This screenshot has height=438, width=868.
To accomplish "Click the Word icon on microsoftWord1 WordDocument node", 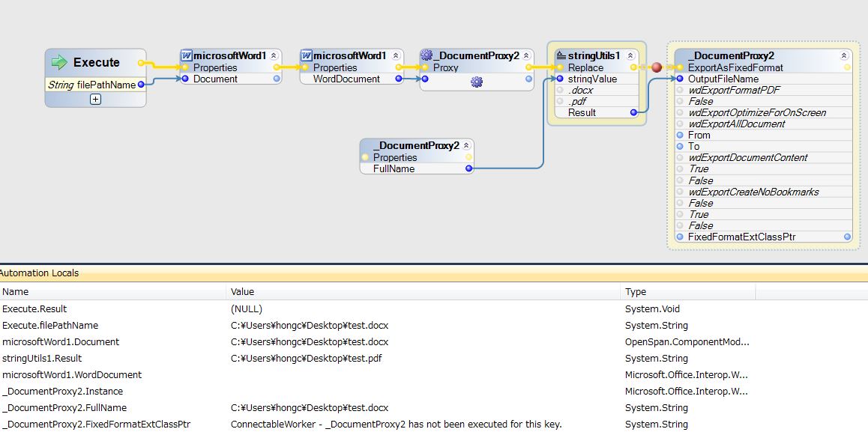I will pos(306,56).
